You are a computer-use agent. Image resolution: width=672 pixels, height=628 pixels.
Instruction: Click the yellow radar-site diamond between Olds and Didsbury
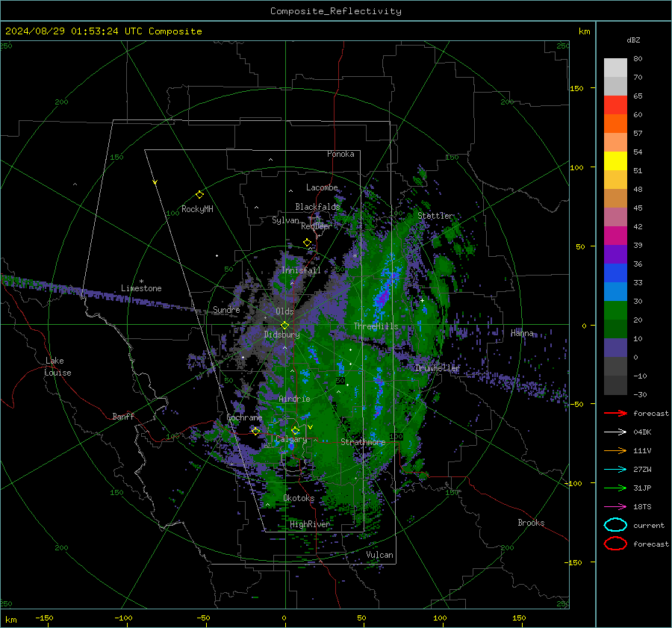point(284,326)
